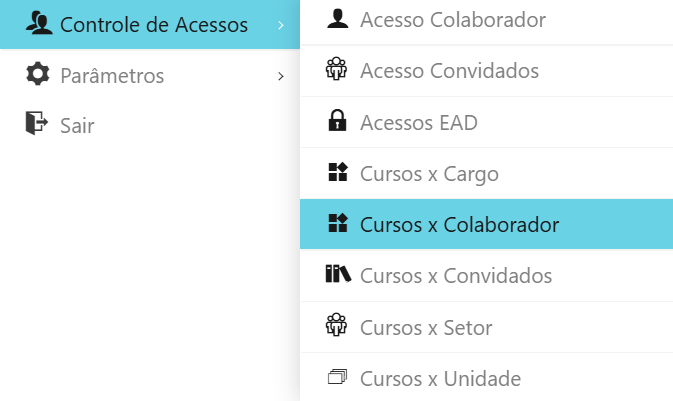
Task: Click the Acesso Colaborador person icon
Action: (338, 19)
